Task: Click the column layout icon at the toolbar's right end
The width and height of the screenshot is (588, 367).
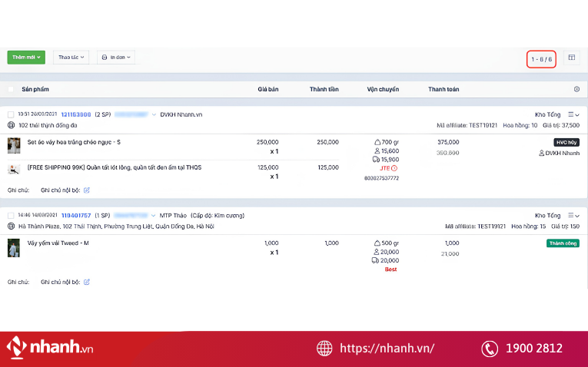Action: 572,58
